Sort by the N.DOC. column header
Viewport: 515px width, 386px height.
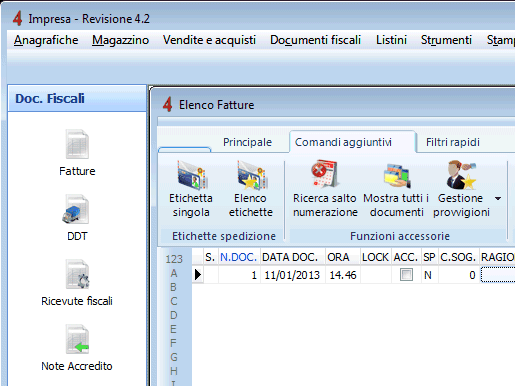click(x=239, y=257)
